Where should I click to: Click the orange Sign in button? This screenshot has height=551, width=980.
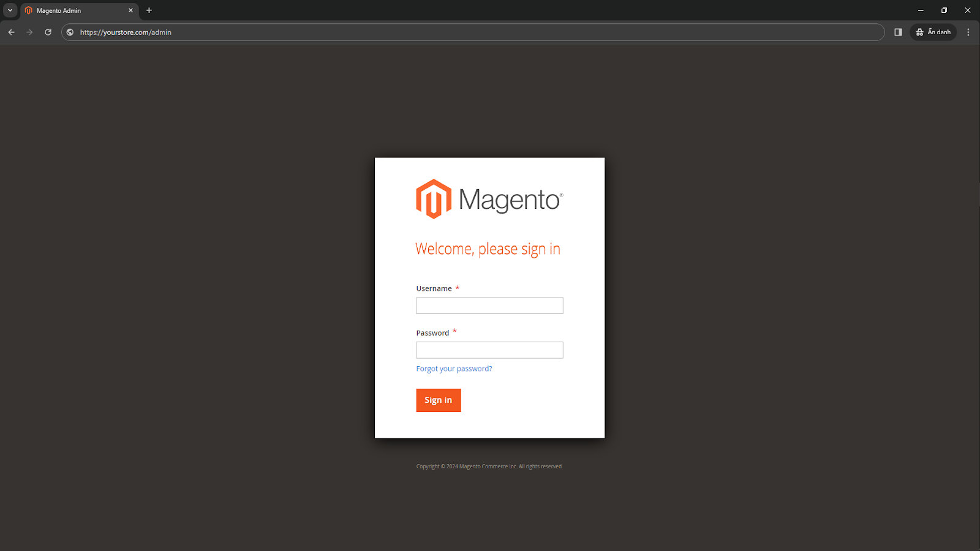click(x=439, y=400)
